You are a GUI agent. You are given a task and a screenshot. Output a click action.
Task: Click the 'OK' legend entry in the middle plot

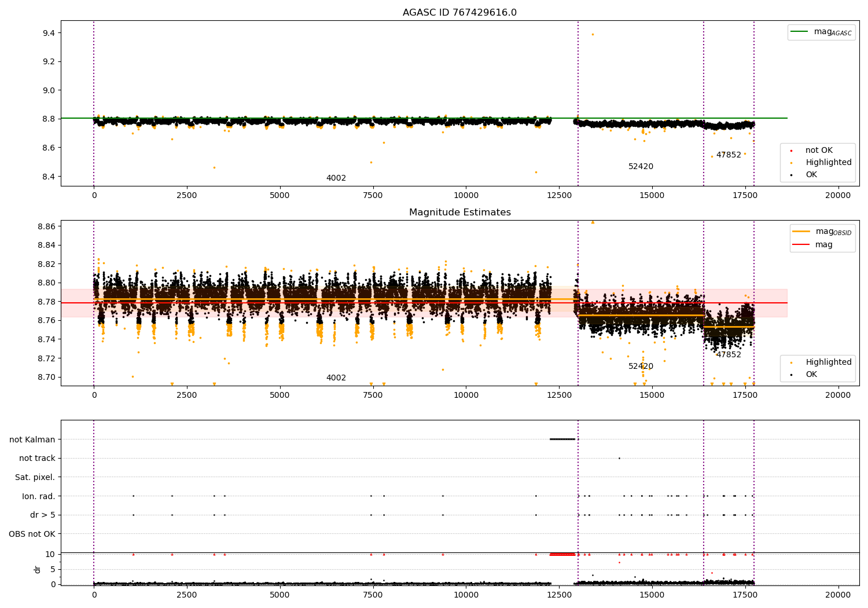(804, 375)
